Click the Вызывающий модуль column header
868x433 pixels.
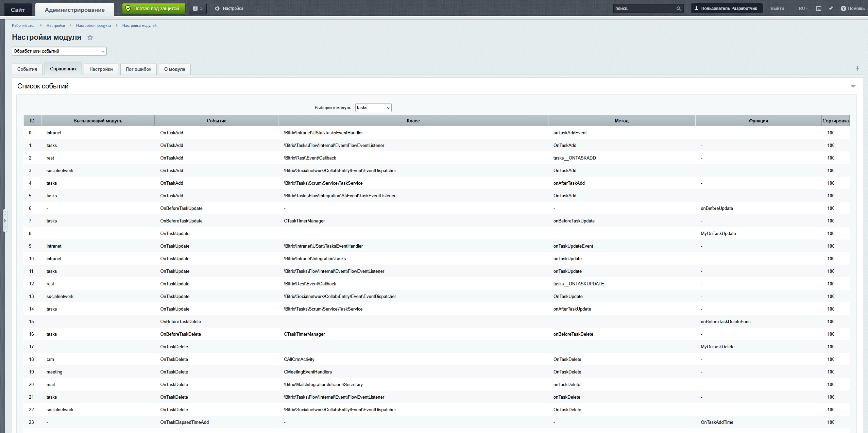pos(98,121)
